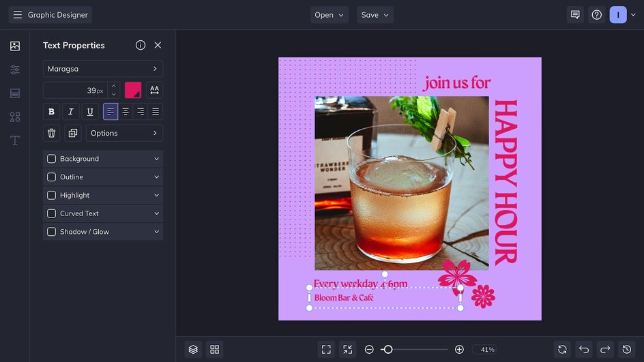
Task: Open the Graphics shapes sidebar panel
Action: pos(15,117)
